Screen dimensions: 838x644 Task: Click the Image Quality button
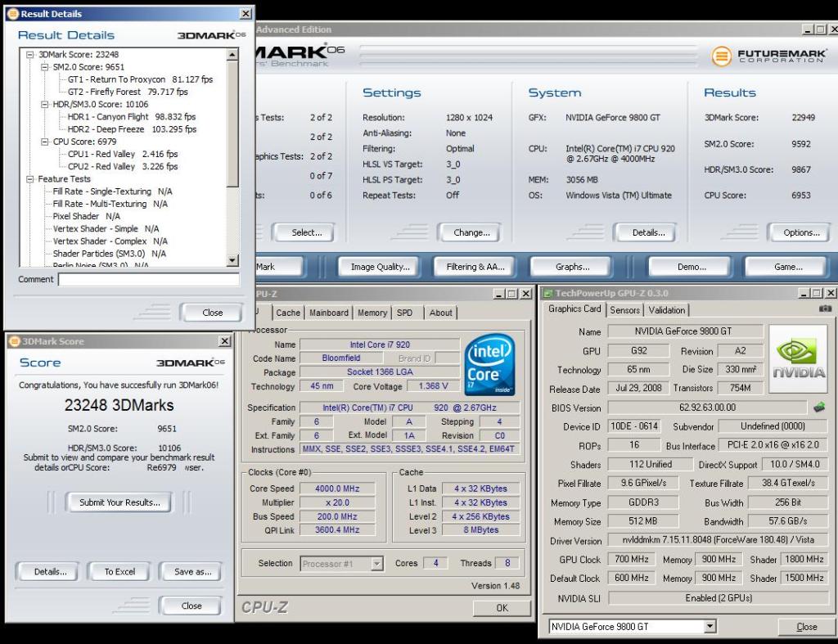tap(380, 267)
